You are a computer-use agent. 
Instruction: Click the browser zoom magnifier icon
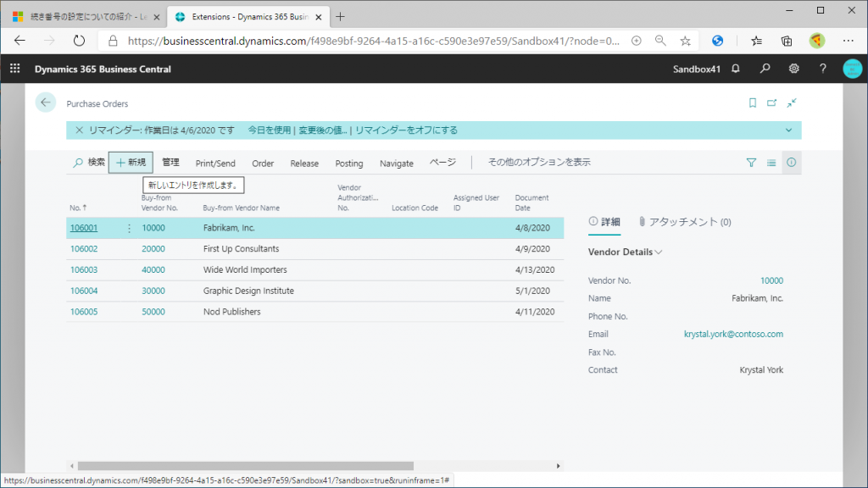[660, 41]
